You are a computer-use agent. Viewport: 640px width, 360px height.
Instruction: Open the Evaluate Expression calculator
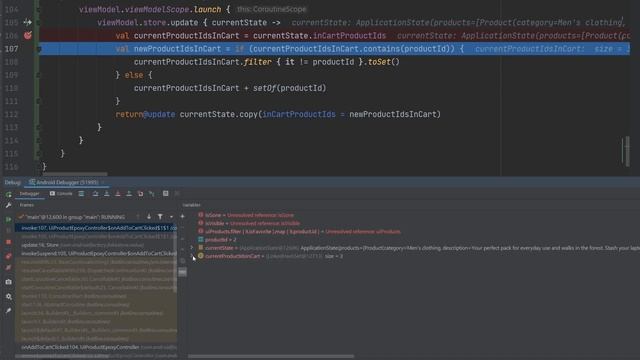(x=165, y=194)
